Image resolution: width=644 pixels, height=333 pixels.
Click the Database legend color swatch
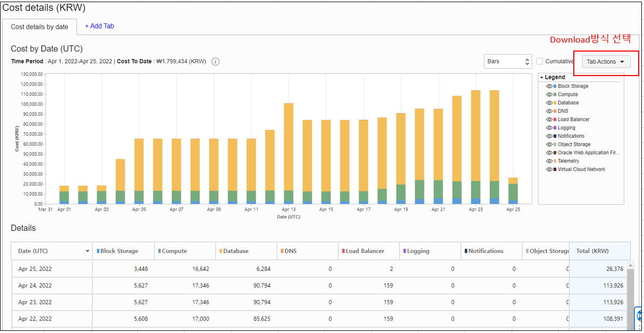tap(555, 103)
